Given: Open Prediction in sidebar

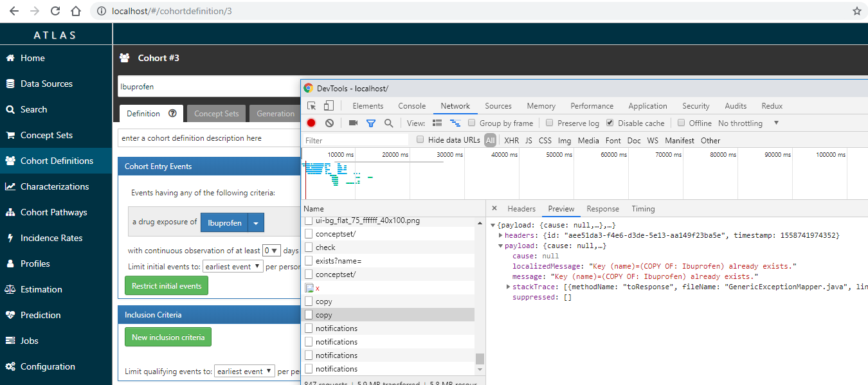Looking at the screenshot, I should tap(56, 315).
